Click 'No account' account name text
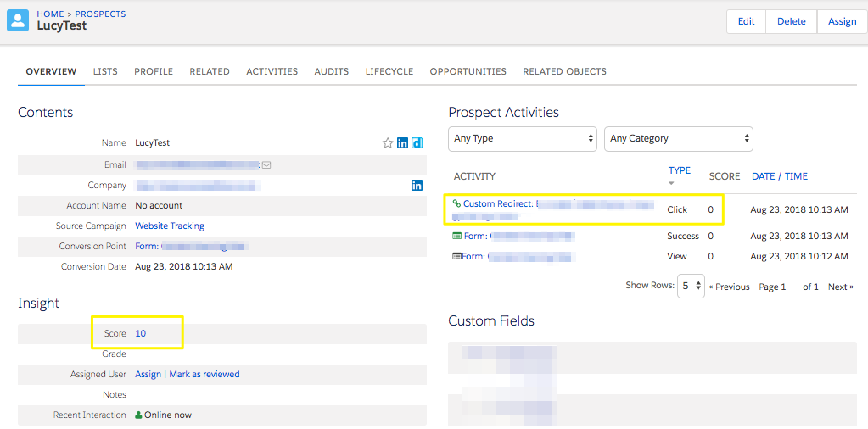Image resolution: width=868 pixels, height=429 pixels. [x=159, y=205]
